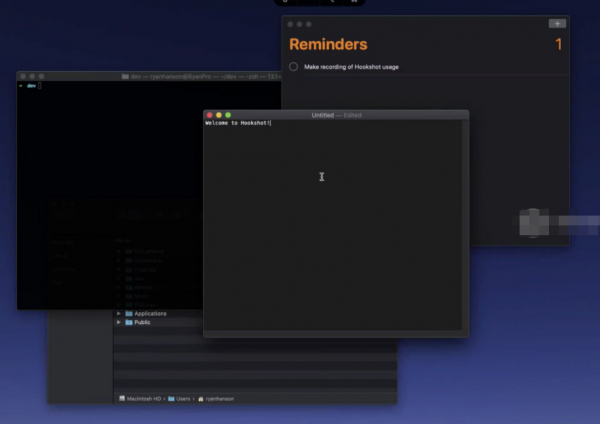600x424 pixels.
Task: Click the Terminal window title bar text
Action: click(205, 77)
